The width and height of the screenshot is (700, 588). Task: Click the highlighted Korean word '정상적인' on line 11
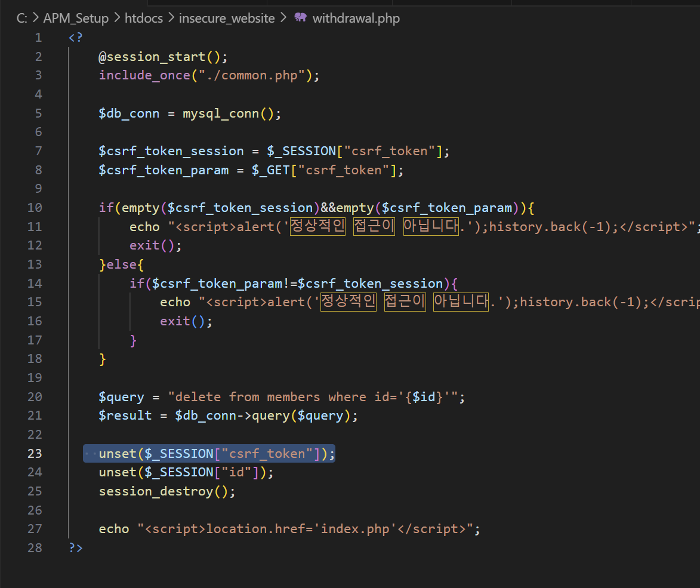[x=318, y=226]
